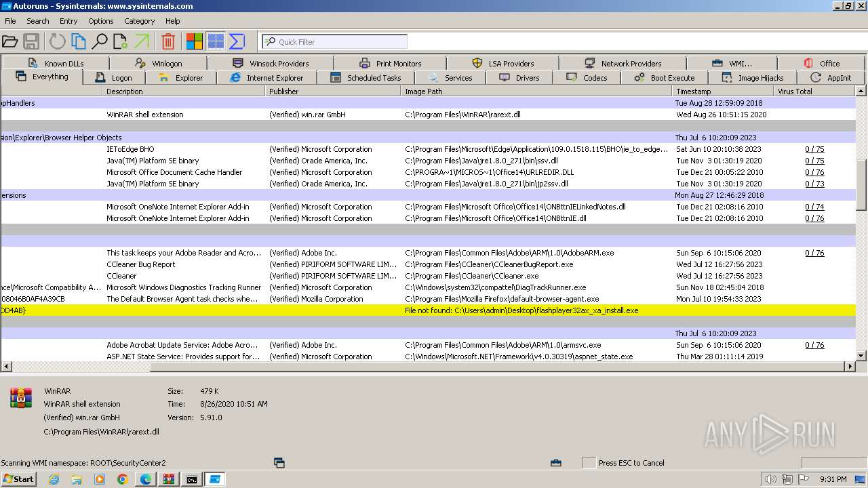Select the WinRAR shell extension row
The image size is (868, 488).
pos(428,115)
